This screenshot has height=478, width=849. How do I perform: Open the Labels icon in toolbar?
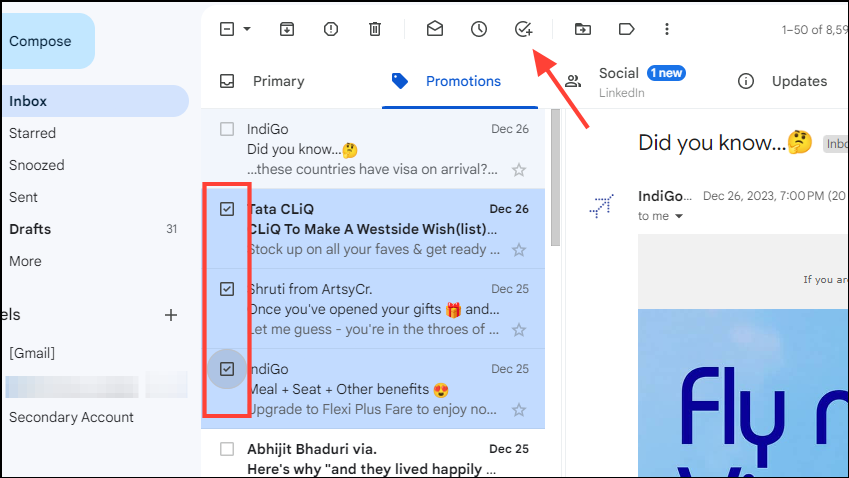(626, 29)
